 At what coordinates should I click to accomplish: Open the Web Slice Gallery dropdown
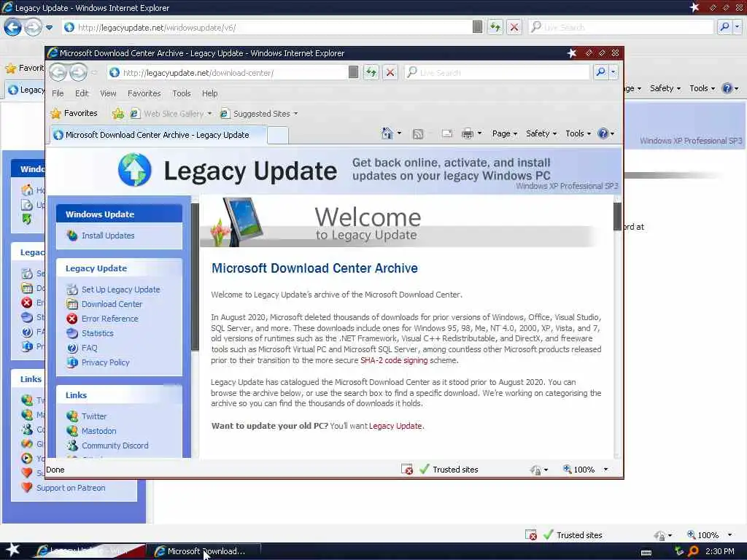coord(209,114)
